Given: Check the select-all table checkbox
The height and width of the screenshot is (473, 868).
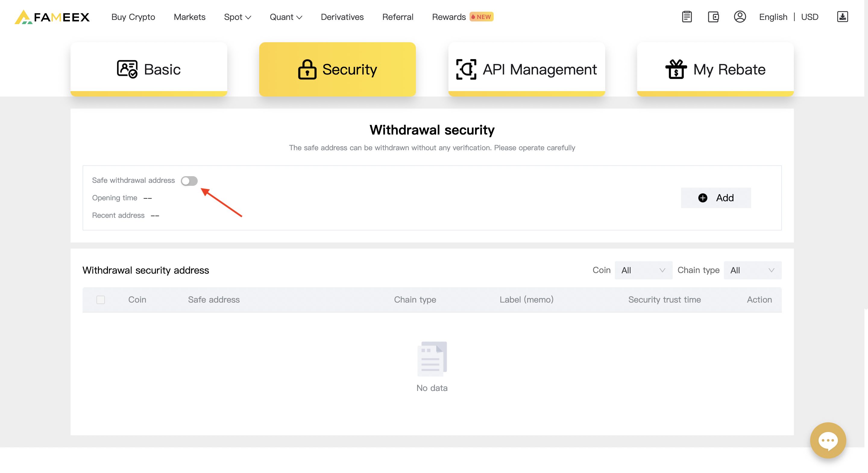Looking at the screenshot, I should 100,300.
